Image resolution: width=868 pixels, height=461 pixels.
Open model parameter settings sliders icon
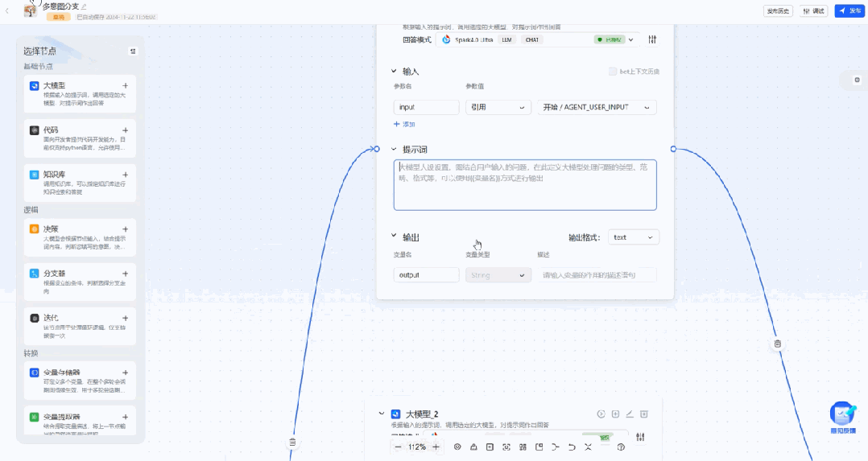click(653, 39)
